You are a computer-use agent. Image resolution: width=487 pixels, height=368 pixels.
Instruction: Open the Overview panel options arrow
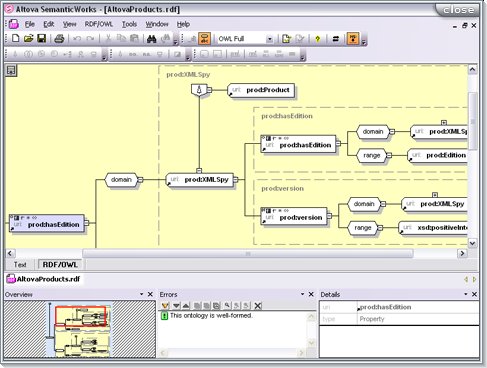point(141,294)
